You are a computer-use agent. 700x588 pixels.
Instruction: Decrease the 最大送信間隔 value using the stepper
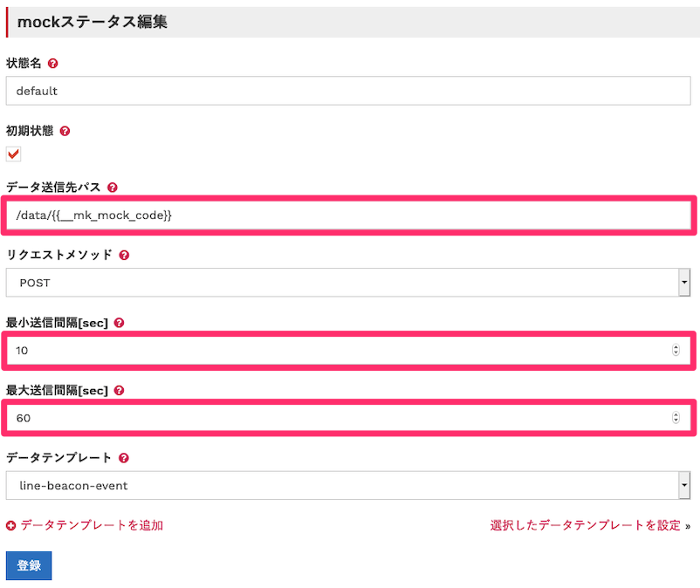coord(676,421)
